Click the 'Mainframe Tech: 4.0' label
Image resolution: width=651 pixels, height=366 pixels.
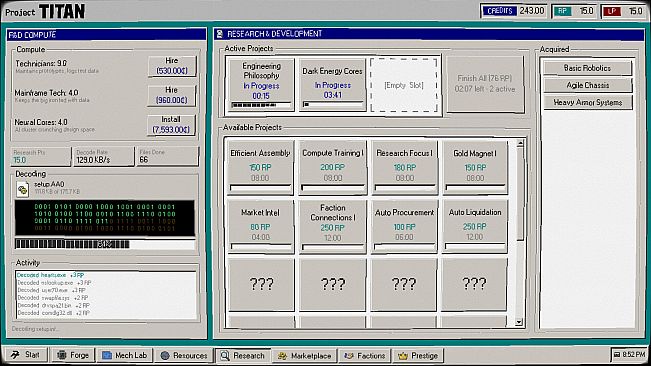(46, 93)
